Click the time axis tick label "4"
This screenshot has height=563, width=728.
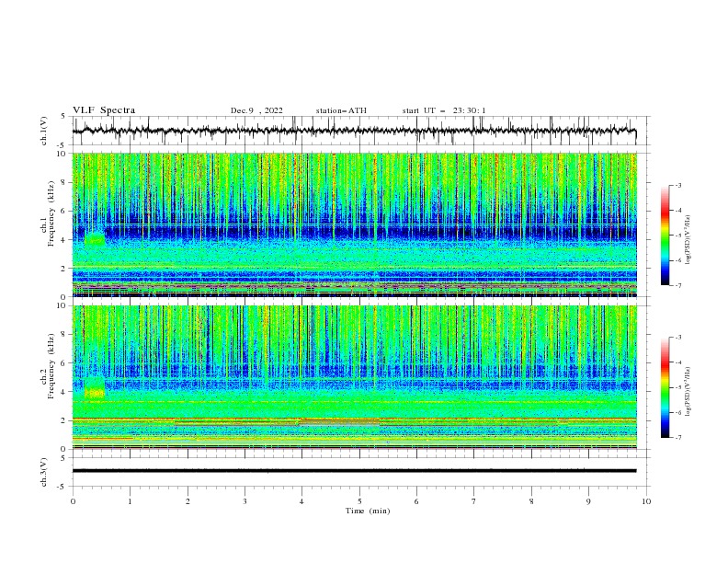pos(301,501)
